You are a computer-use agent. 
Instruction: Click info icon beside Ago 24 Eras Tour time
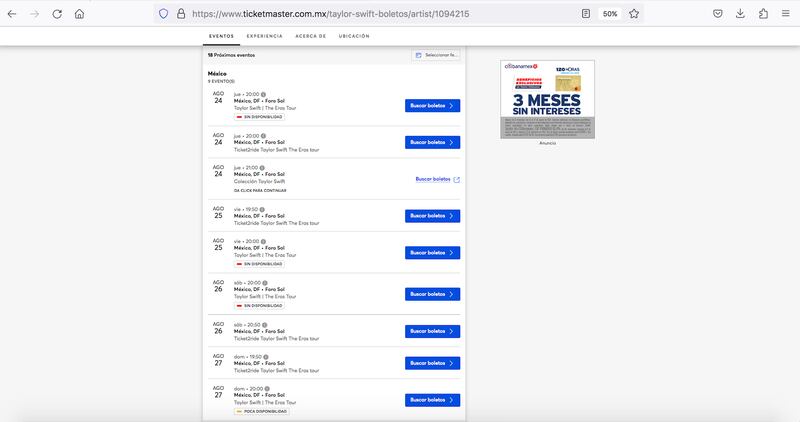263,94
